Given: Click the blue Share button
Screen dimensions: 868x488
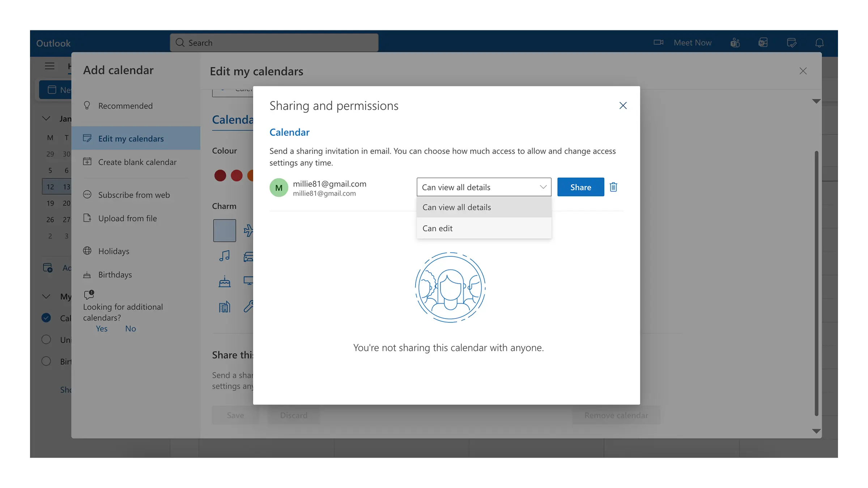Looking at the screenshot, I should tap(580, 187).
